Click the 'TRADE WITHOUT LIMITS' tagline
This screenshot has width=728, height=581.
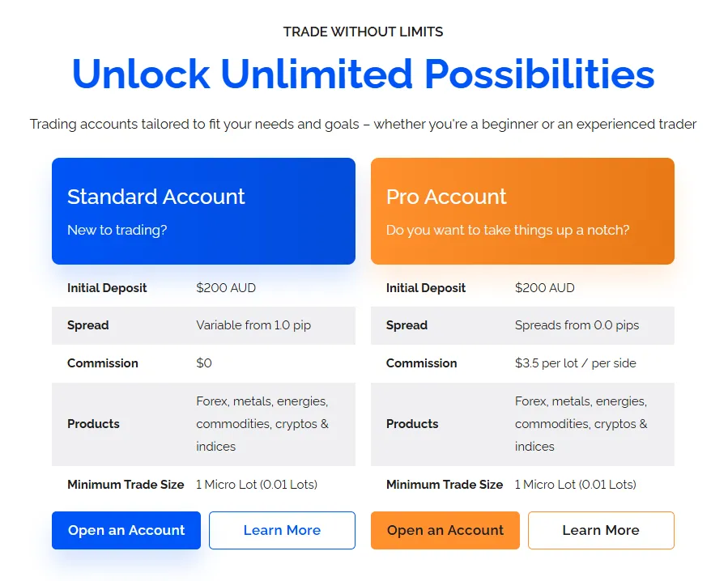[363, 32]
